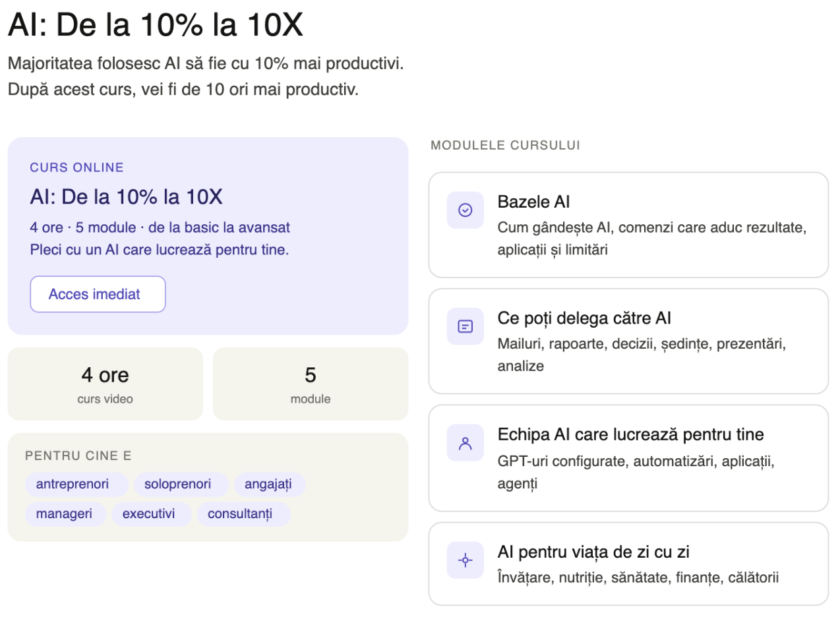Click the checkmark icon beside Bazele AI

465,210
